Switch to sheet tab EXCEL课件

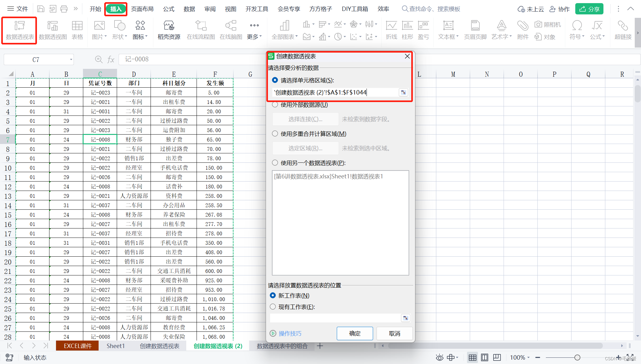pos(77,346)
